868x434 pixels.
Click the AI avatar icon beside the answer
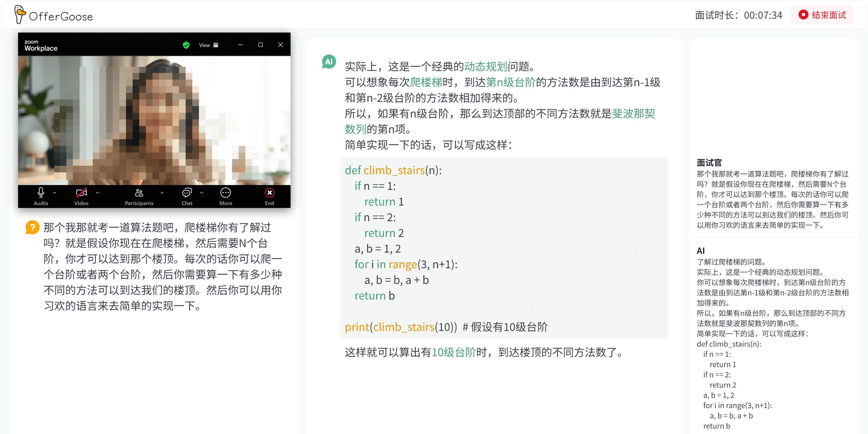tap(329, 62)
